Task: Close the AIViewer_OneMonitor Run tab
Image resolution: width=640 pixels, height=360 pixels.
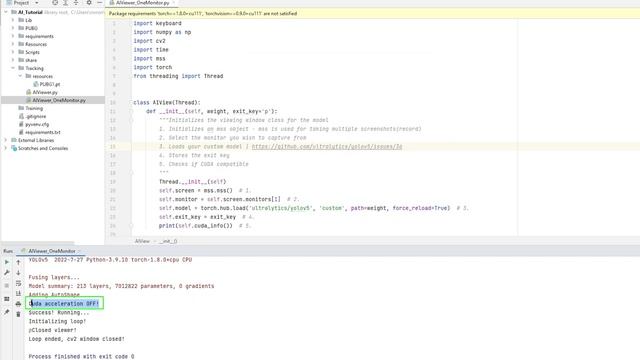Action: [79, 251]
